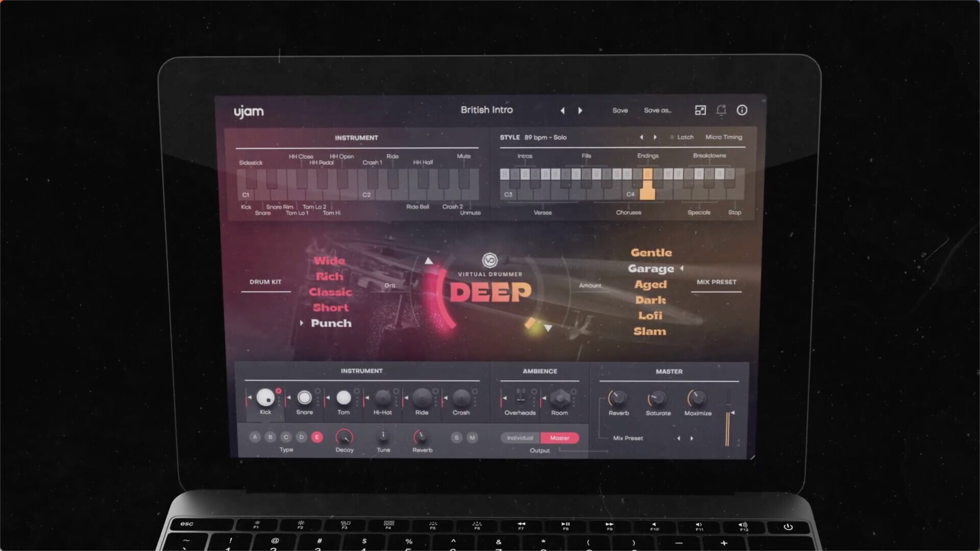Click the ujam logo
The image size is (980, 551).
pyautogui.click(x=249, y=111)
